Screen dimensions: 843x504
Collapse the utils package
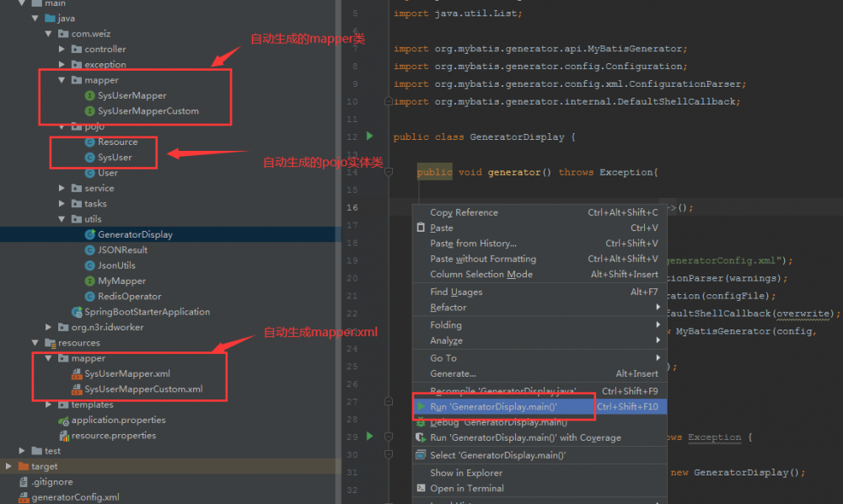pos(62,219)
